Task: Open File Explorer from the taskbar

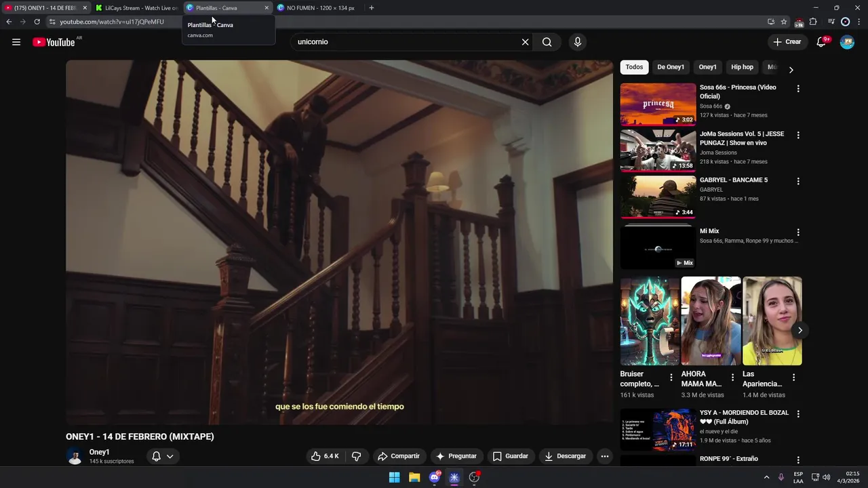Action: click(x=414, y=477)
